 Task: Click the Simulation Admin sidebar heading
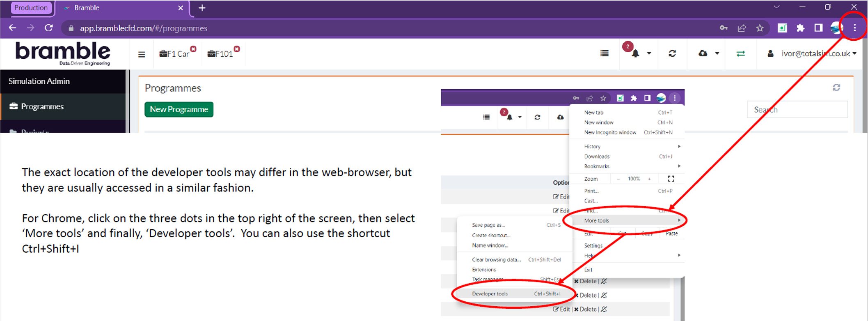39,81
